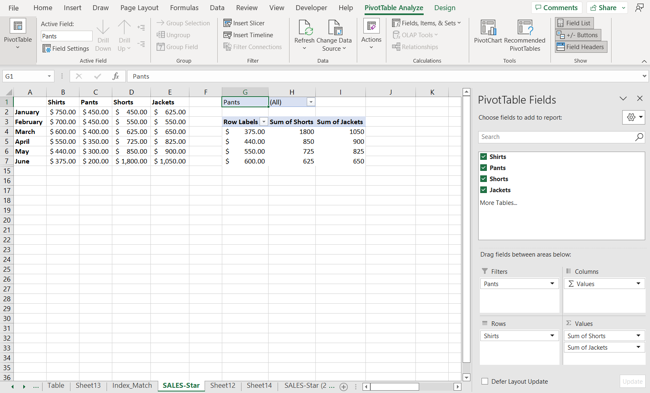Open the Row Labels filter dropdown
This screenshot has width=650, height=393.
click(x=263, y=122)
